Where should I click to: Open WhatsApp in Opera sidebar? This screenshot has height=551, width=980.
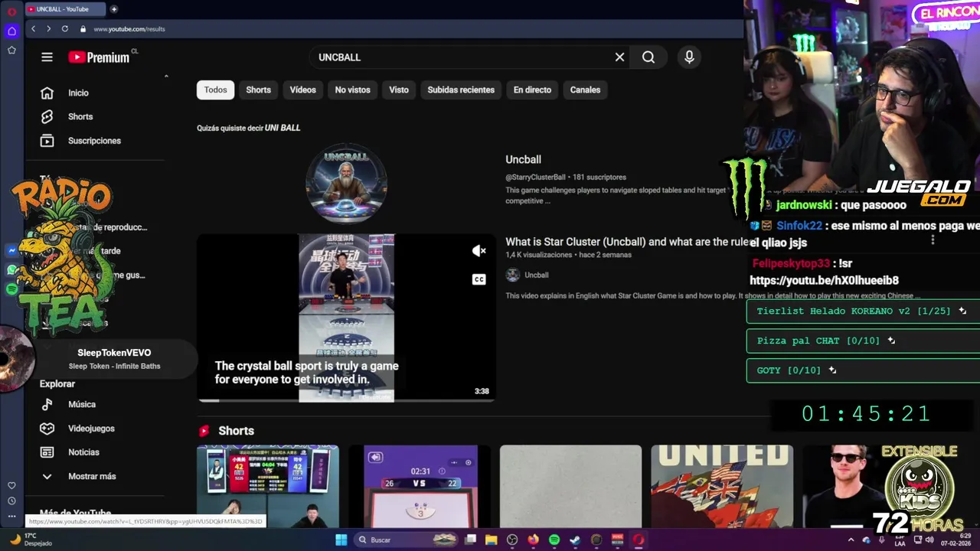pos(11,270)
